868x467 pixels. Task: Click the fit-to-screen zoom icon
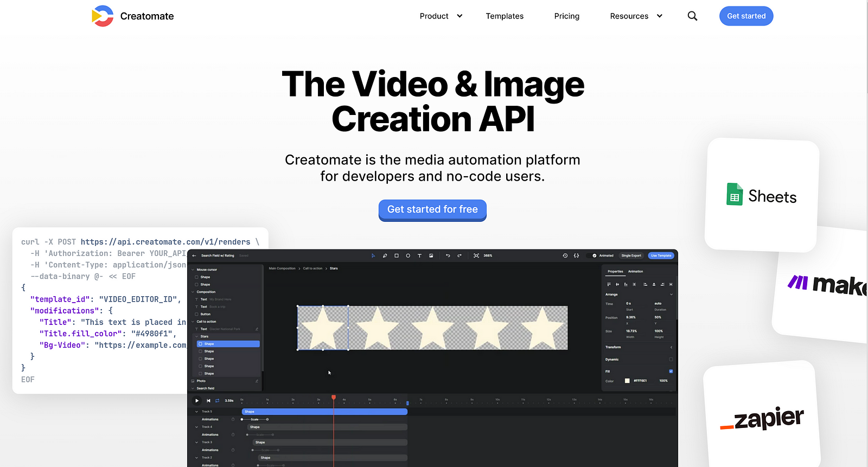coord(476,255)
